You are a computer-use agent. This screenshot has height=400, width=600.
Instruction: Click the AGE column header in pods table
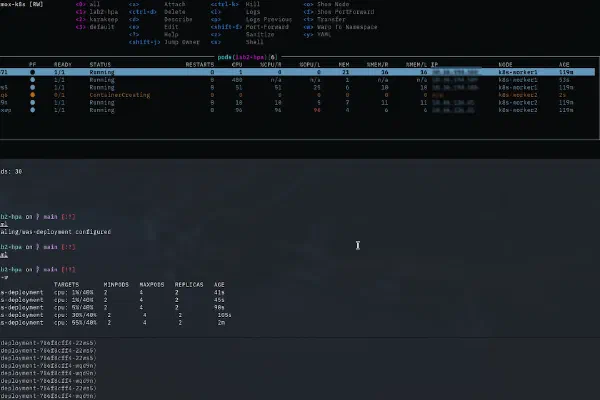coord(564,65)
